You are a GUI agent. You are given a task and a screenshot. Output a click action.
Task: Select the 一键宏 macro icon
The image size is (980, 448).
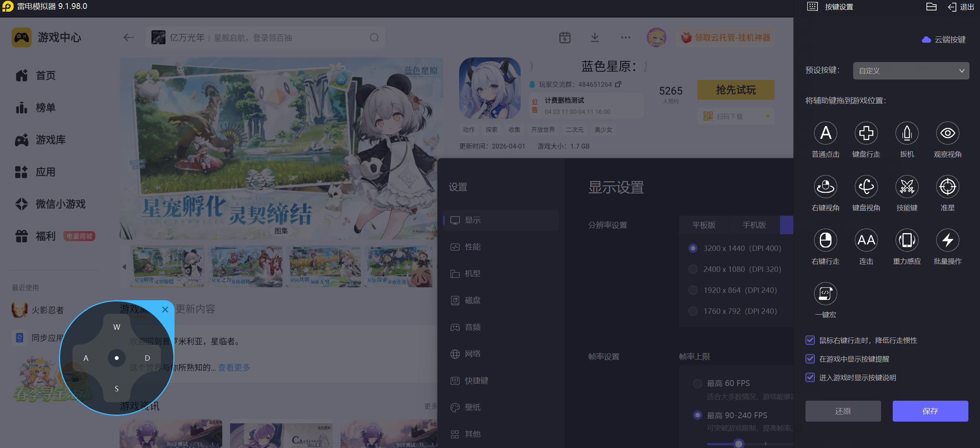[x=825, y=294]
